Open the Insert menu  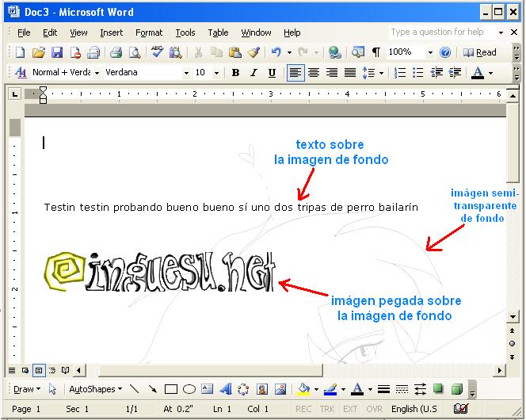click(112, 32)
